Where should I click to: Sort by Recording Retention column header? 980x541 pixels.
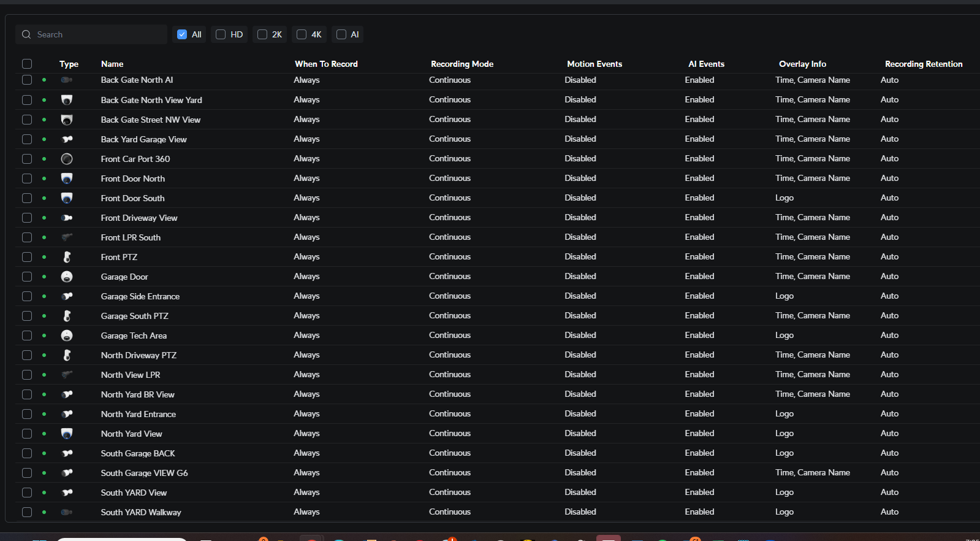923,64
